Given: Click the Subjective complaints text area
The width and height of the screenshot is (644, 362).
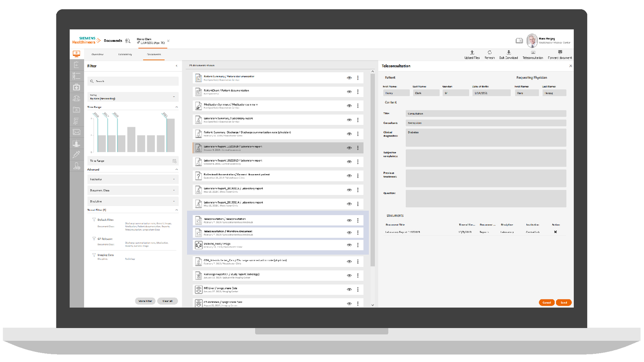Looking at the screenshot, I should [486, 158].
